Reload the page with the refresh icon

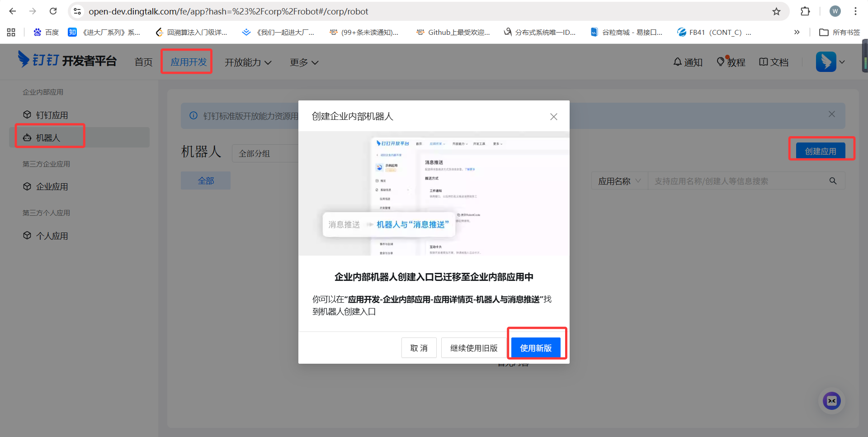coord(53,11)
